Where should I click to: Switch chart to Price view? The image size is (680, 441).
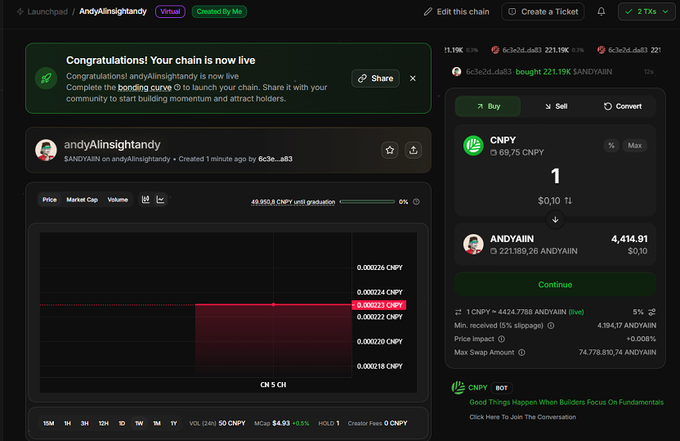coord(49,200)
